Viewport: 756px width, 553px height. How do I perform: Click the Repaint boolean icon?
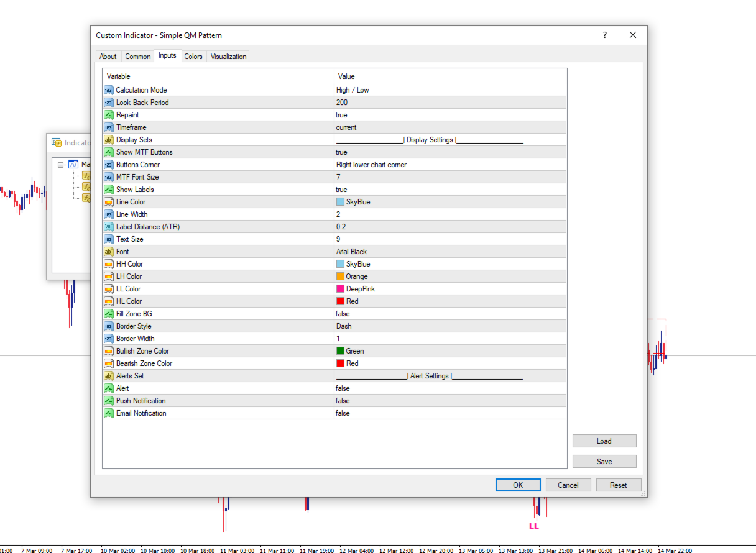pos(109,115)
